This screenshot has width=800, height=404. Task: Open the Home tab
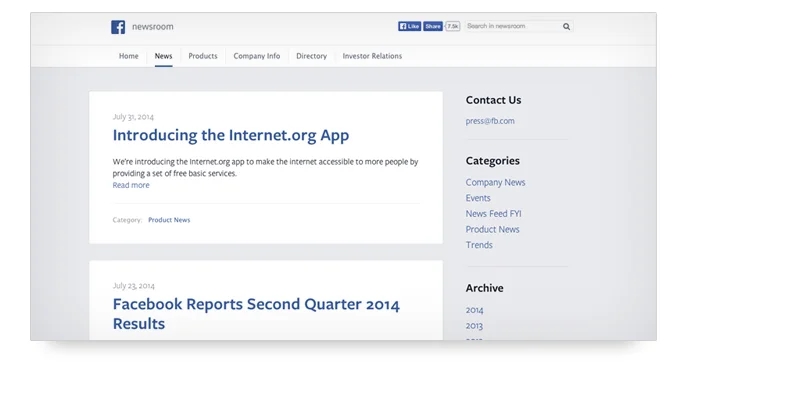click(x=129, y=56)
